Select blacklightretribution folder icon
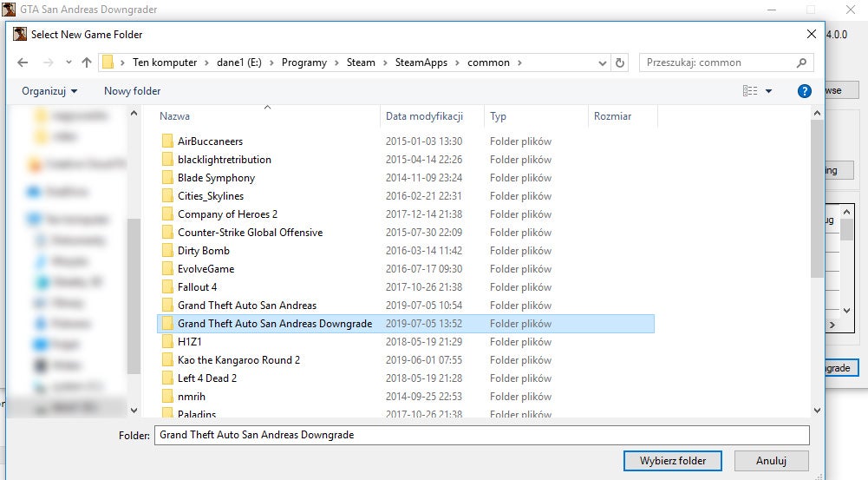Viewport: 868px width, 480px height. [167, 159]
